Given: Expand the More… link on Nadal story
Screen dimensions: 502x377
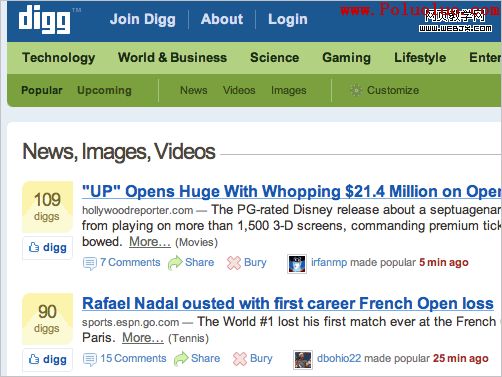Looking at the screenshot, I should 143,338.
